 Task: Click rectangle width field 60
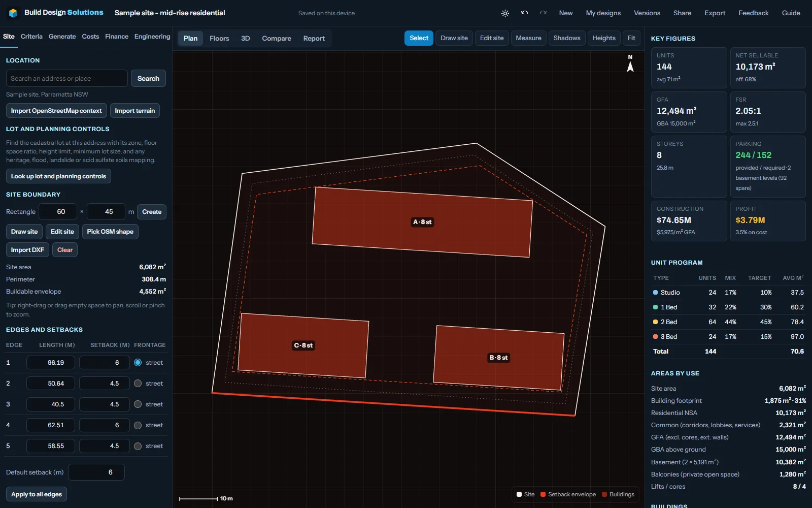click(x=58, y=212)
